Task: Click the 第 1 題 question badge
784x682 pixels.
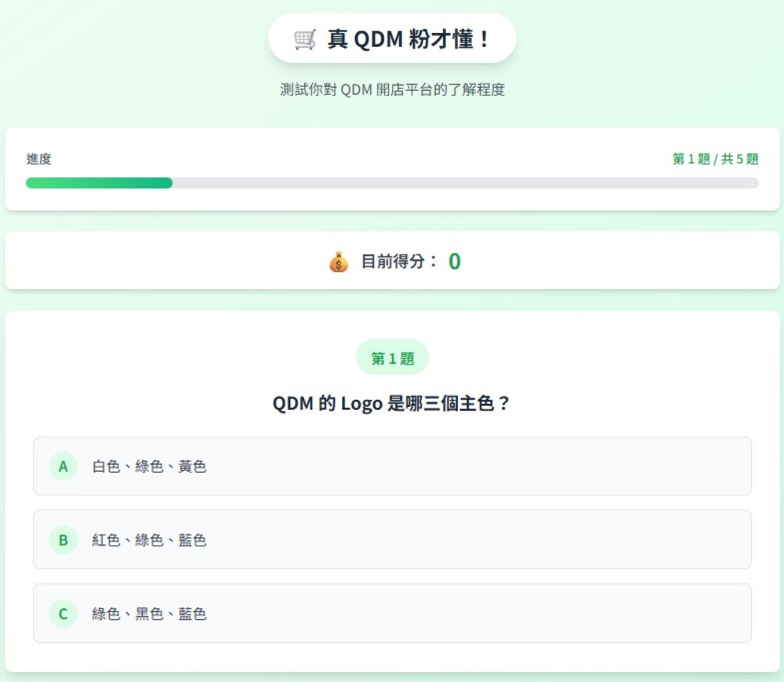Action: [393, 357]
